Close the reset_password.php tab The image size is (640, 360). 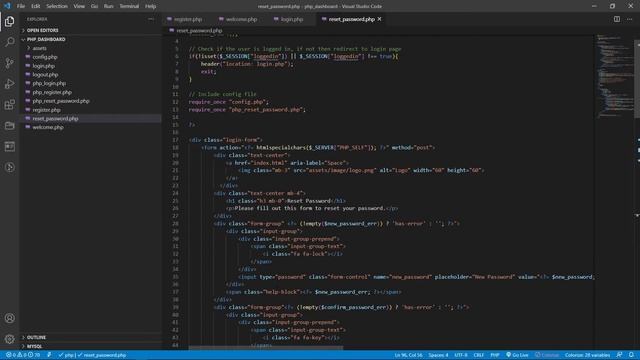coord(380,19)
